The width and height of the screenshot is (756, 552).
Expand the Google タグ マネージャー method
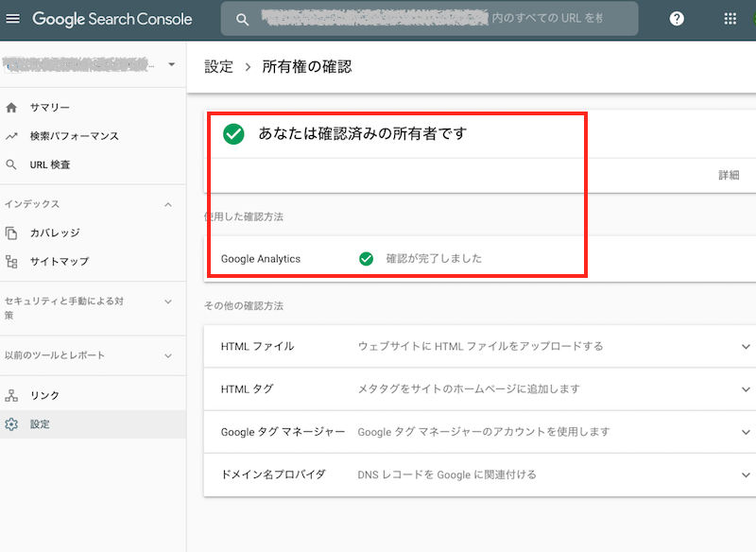746,432
